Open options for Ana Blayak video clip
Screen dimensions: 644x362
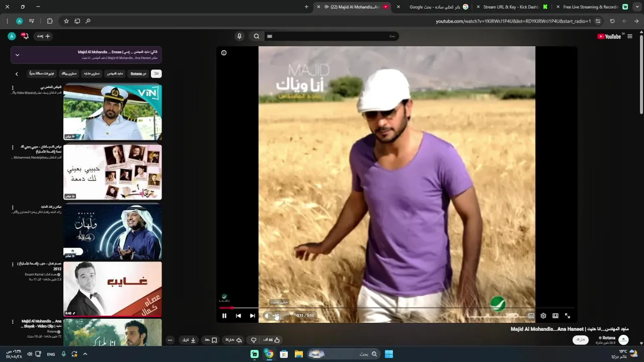click(x=13, y=322)
